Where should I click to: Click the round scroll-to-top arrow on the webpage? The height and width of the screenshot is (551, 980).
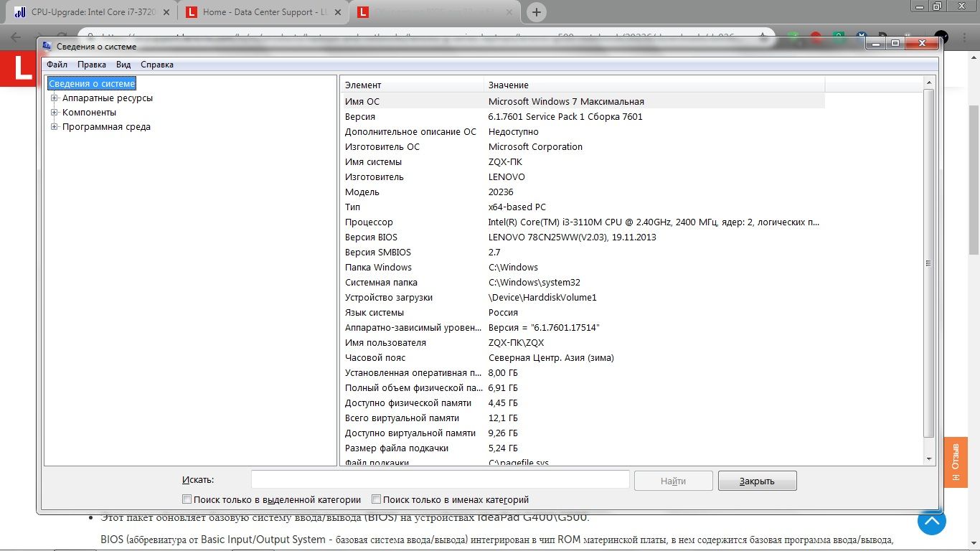pos(931,520)
